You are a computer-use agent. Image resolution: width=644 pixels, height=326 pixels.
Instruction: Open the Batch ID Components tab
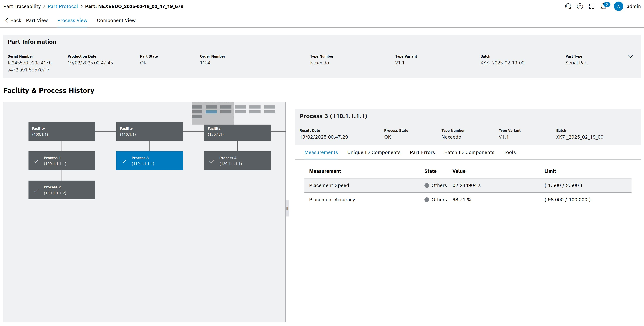[469, 152]
